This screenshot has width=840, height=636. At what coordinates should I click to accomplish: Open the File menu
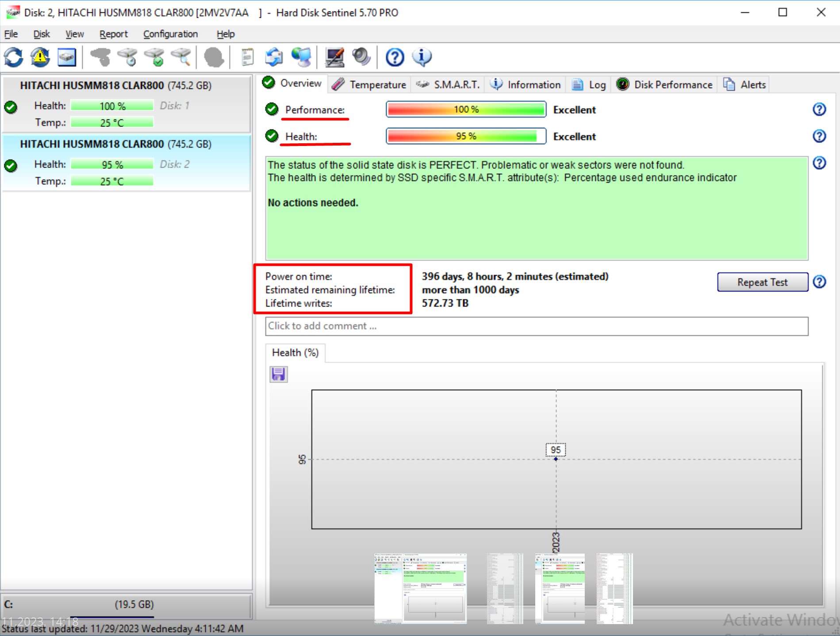(11, 34)
